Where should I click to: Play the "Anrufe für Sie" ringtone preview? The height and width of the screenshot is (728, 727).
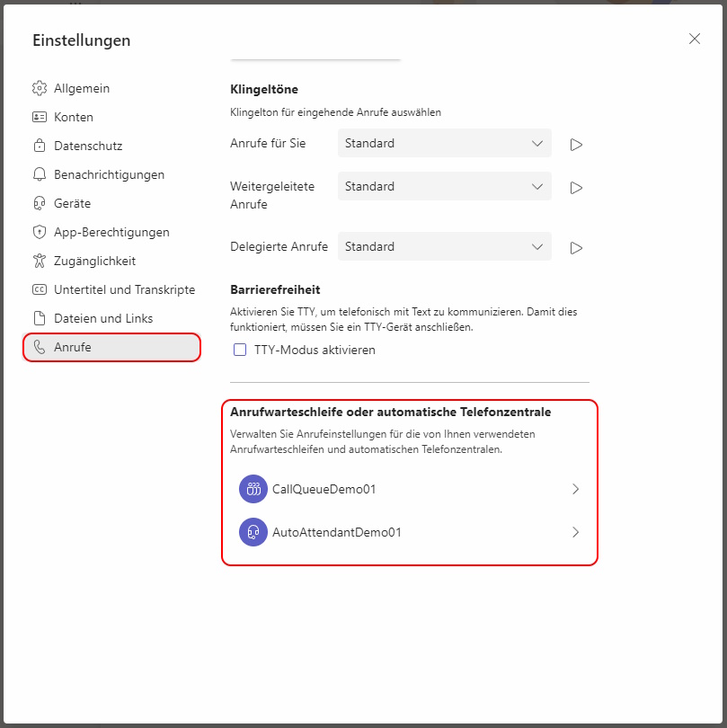point(576,145)
